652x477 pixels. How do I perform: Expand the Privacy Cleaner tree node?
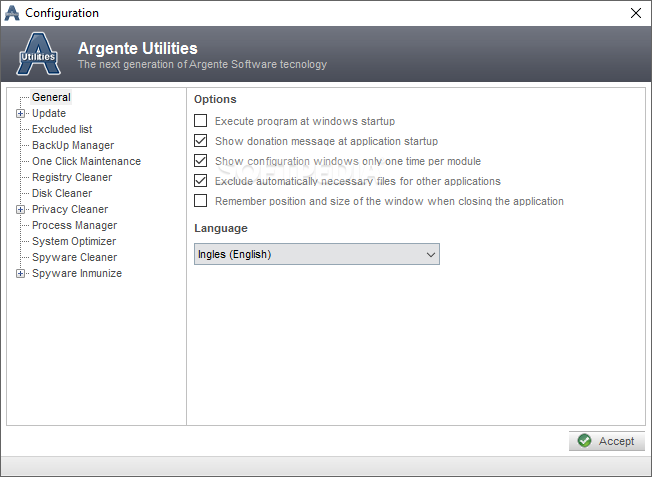coord(20,210)
